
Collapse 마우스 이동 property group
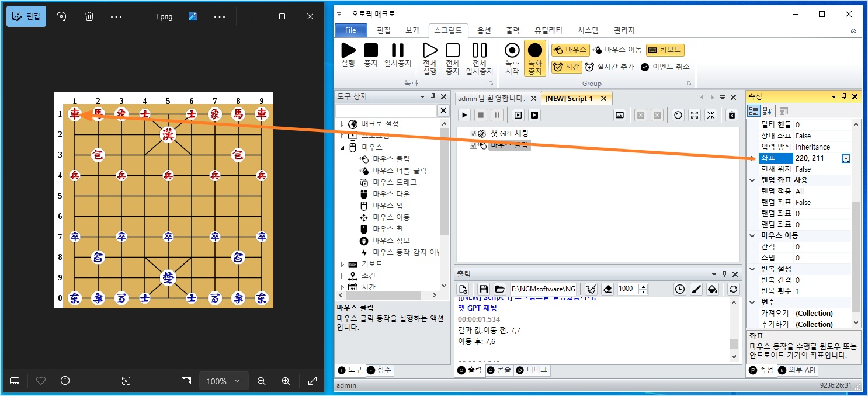coord(752,235)
